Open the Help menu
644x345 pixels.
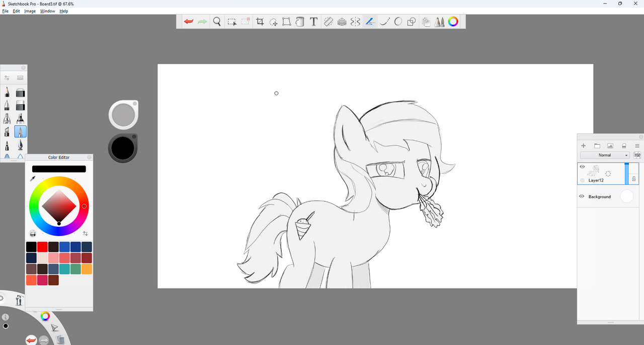pyautogui.click(x=64, y=11)
